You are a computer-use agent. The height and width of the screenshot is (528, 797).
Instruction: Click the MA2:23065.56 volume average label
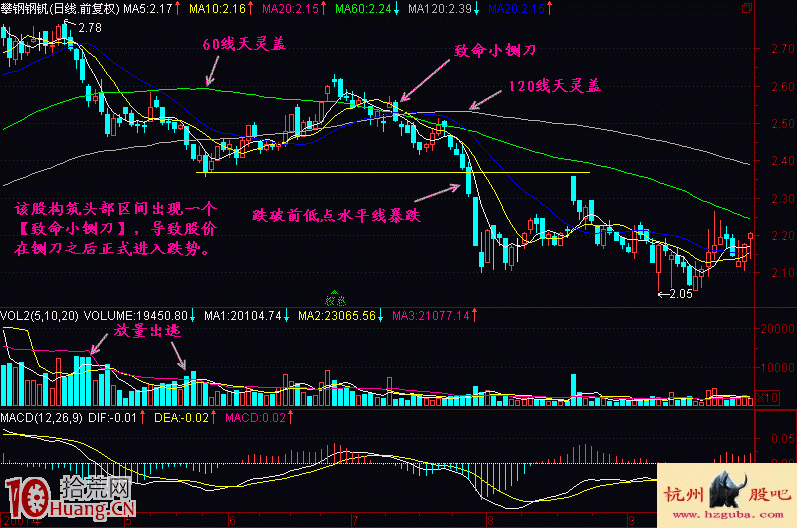(336, 316)
